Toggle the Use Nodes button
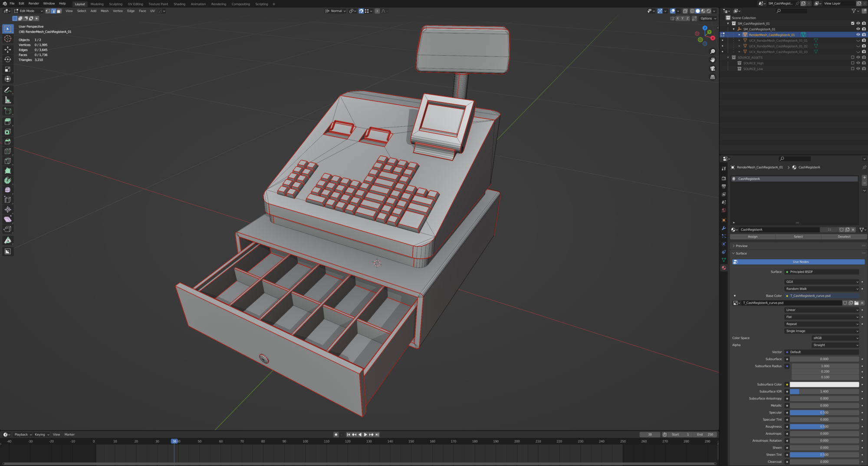Image resolution: width=868 pixels, height=466 pixels. click(x=799, y=262)
